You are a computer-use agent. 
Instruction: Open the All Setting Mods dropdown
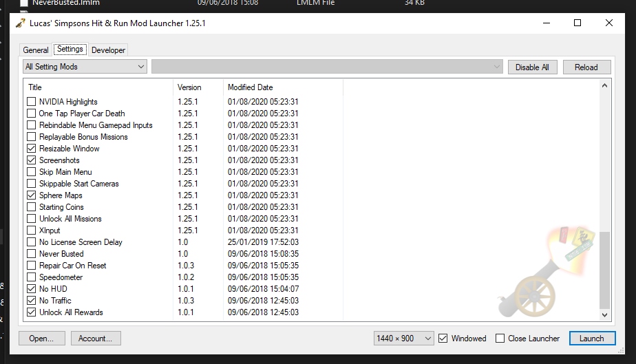tap(85, 67)
